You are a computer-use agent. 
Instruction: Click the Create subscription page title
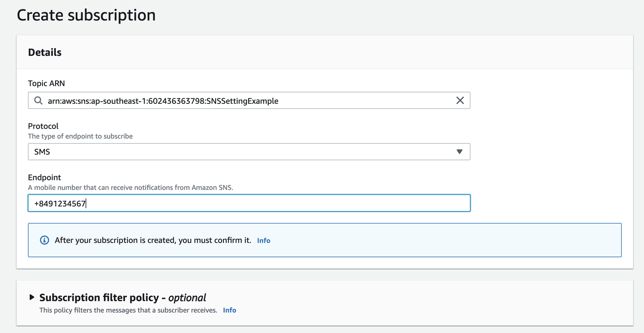click(86, 15)
